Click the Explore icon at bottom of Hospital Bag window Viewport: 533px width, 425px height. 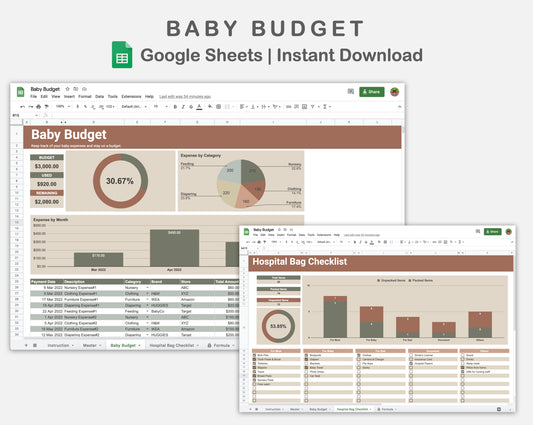(x=499, y=409)
